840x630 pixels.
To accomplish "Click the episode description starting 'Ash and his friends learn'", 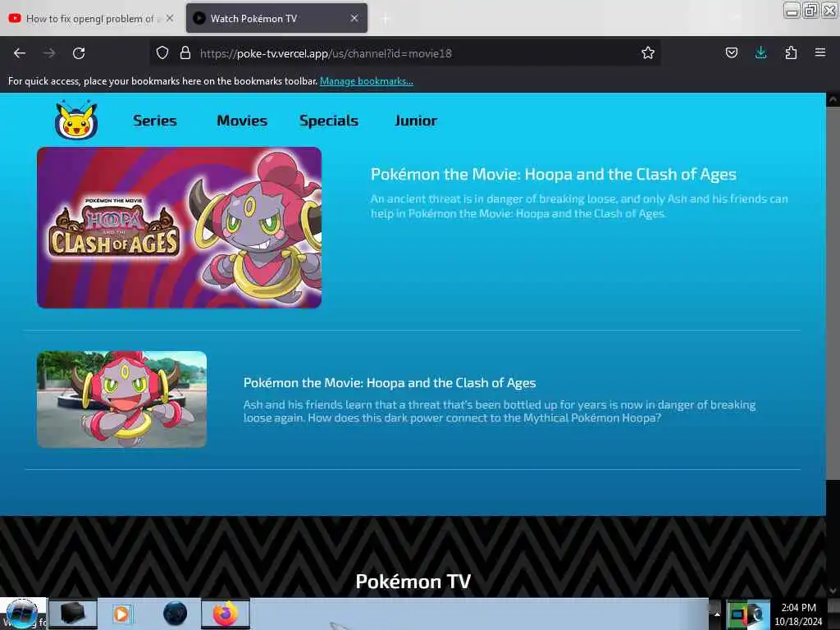I will [x=500, y=411].
